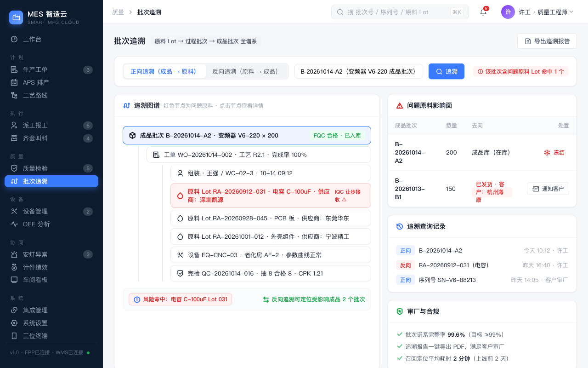The image size is (588, 368).
Task: Click 通知客户 button for B-20261013-B1
Action: click(548, 189)
